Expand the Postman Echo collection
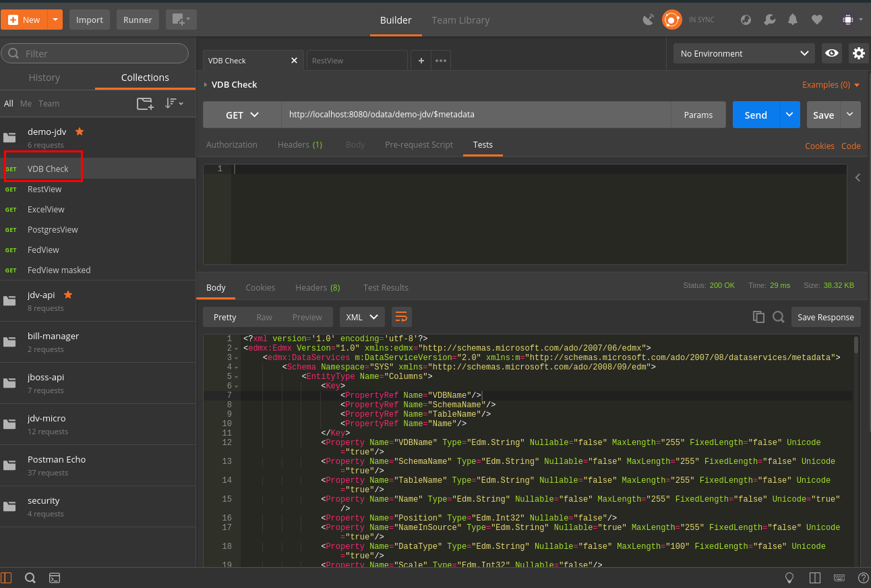The width and height of the screenshot is (871, 588). pyautogui.click(x=98, y=465)
